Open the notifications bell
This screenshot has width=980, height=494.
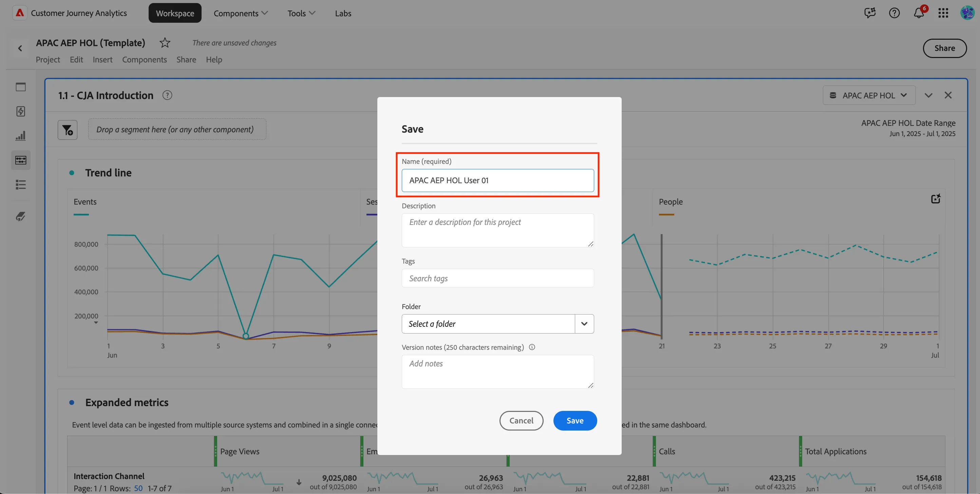click(x=919, y=13)
